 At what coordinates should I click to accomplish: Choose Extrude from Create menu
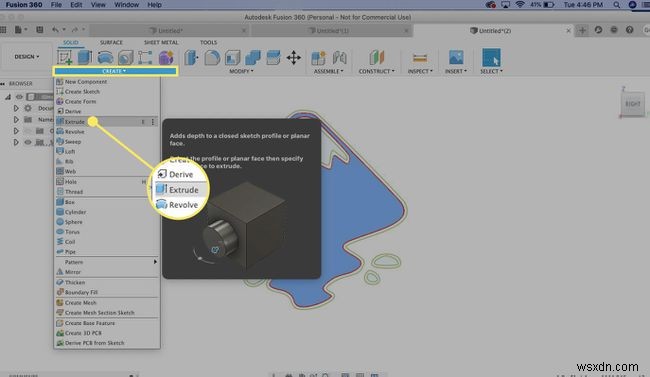107,122
